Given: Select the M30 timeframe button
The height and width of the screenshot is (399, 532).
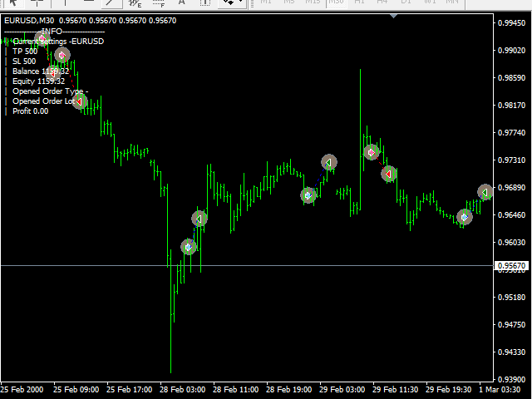Looking at the screenshot, I should [x=337, y=2].
